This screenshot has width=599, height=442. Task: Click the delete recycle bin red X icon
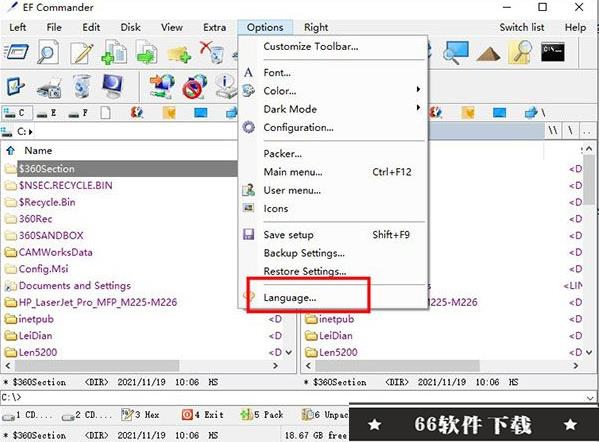pyautogui.click(x=211, y=52)
